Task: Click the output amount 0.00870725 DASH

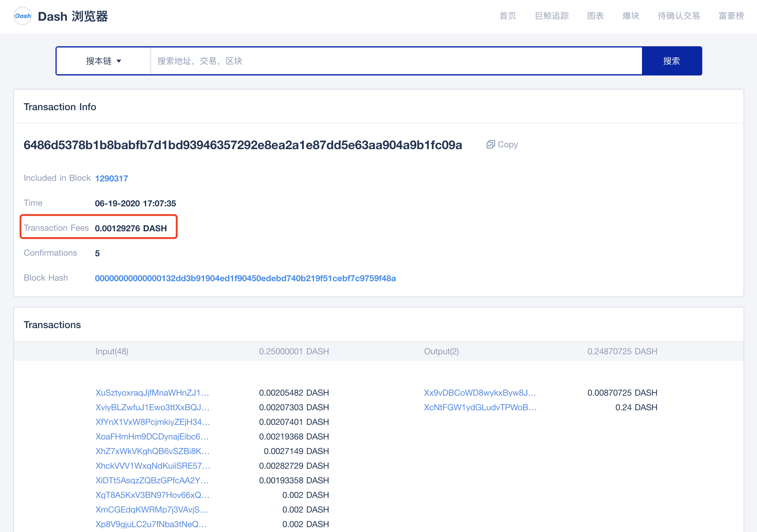Action: 622,393
